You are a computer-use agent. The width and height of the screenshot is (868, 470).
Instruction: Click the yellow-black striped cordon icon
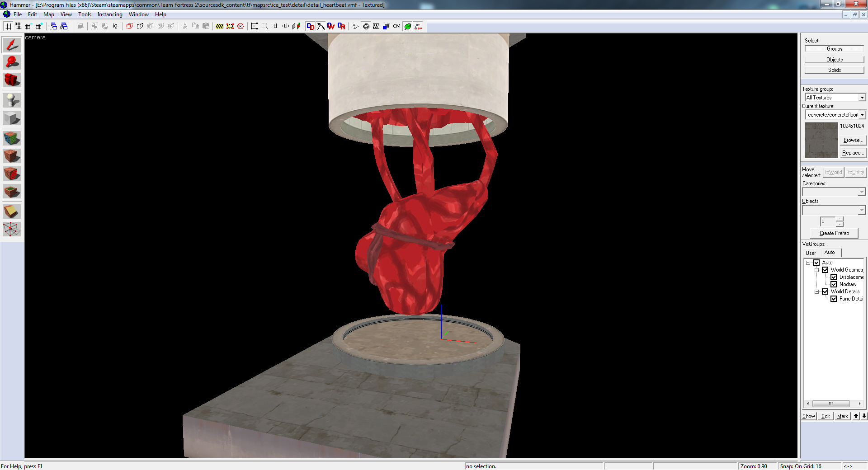point(220,26)
